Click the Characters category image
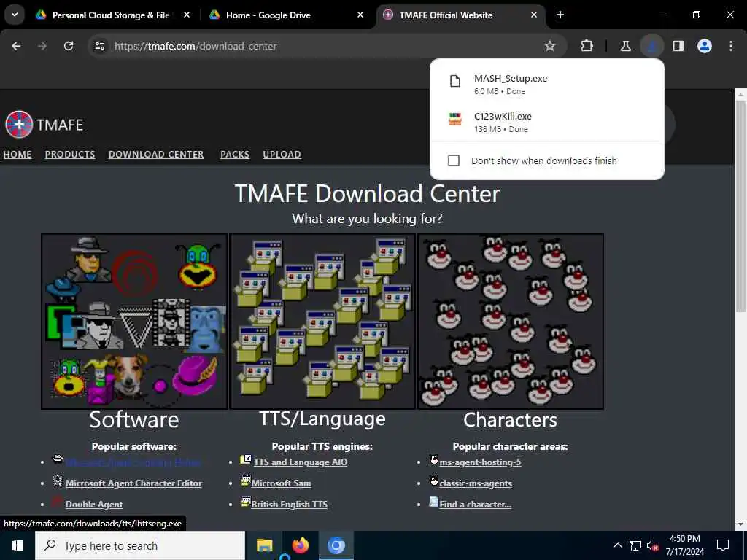The height and width of the screenshot is (560, 747). [x=511, y=322]
